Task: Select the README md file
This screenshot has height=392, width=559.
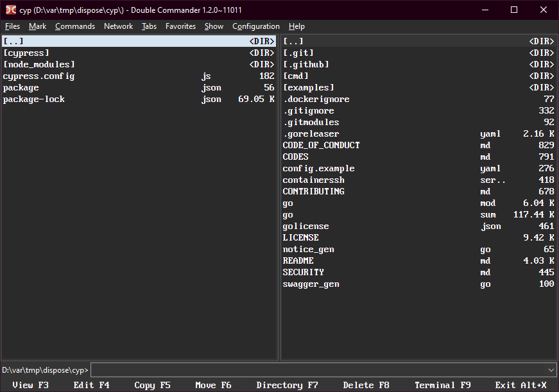Action: pos(298,260)
